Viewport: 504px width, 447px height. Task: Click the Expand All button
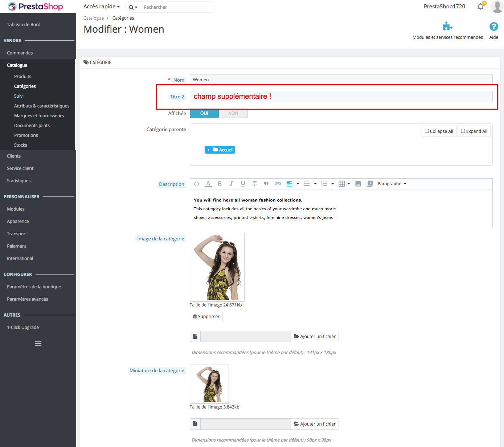[x=474, y=131]
